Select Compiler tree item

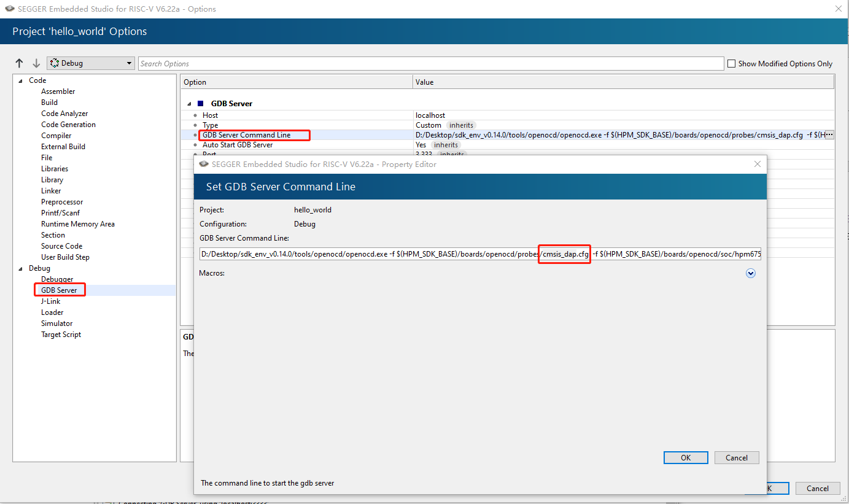tap(56, 136)
